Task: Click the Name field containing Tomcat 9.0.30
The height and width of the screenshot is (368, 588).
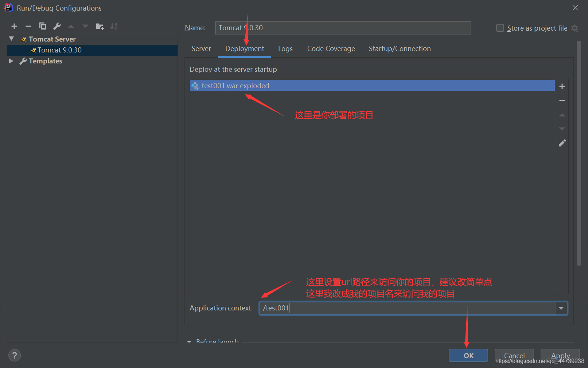Action: 343,28
